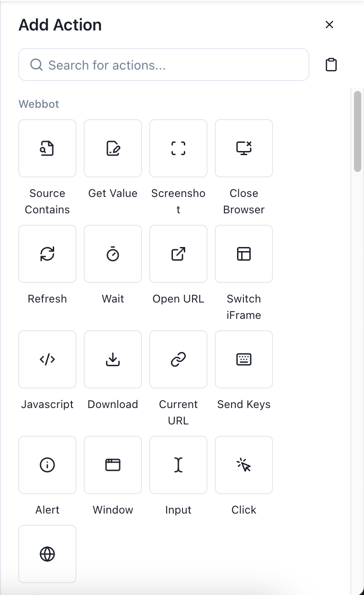Choose the Window action
This screenshot has width=364, height=595.
[113, 465]
